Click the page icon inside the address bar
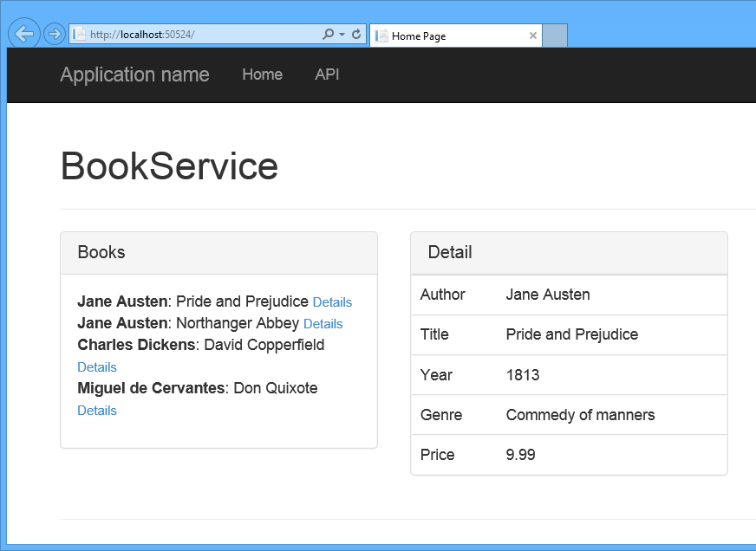Image resolution: width=756 pixels, height=551 pixels. [78, 35]
